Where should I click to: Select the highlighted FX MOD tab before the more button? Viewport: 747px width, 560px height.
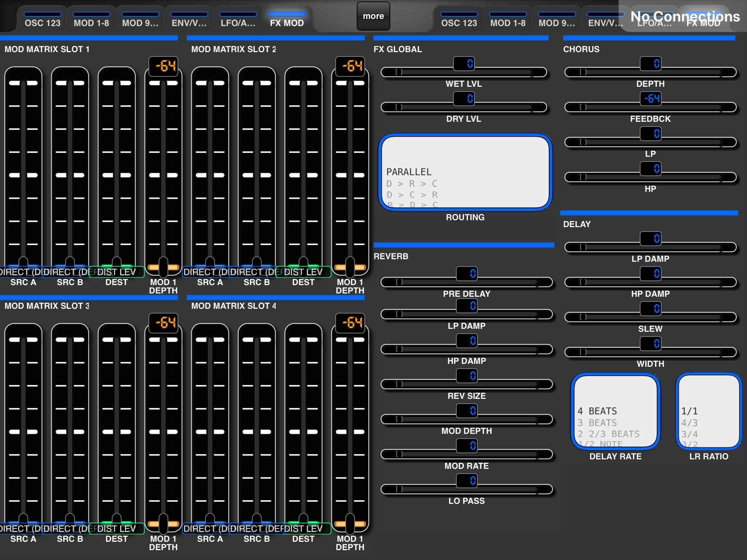tap(287, 20)
